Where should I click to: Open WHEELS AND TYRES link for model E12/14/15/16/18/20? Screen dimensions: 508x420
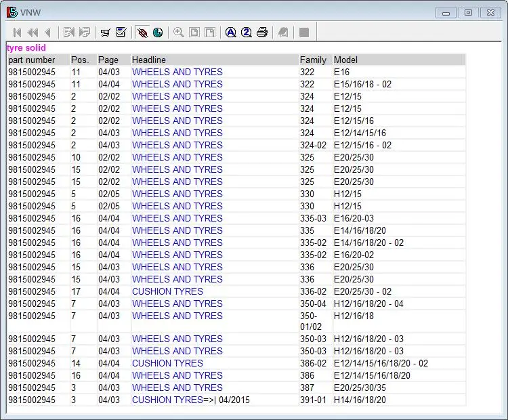(x=177, y=375)
